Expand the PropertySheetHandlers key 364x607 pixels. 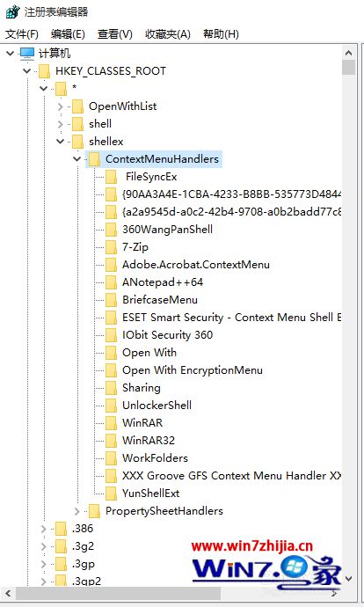click(x=77, y=511)
